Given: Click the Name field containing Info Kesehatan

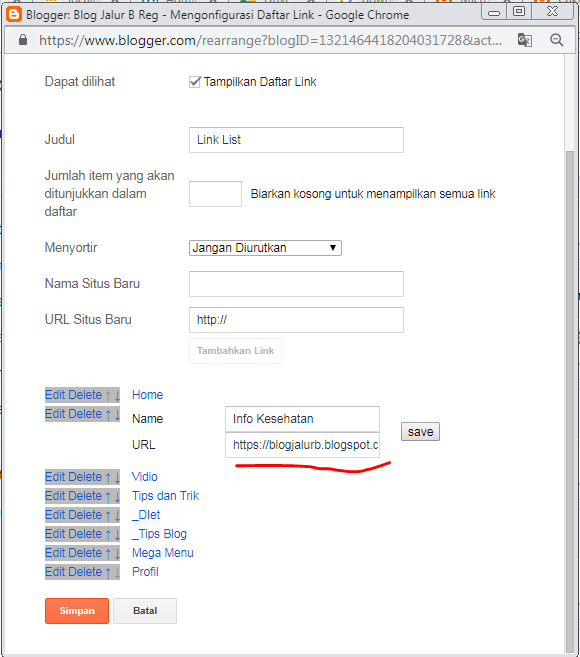Looking at the screenshot, I should tap(303, 419).
